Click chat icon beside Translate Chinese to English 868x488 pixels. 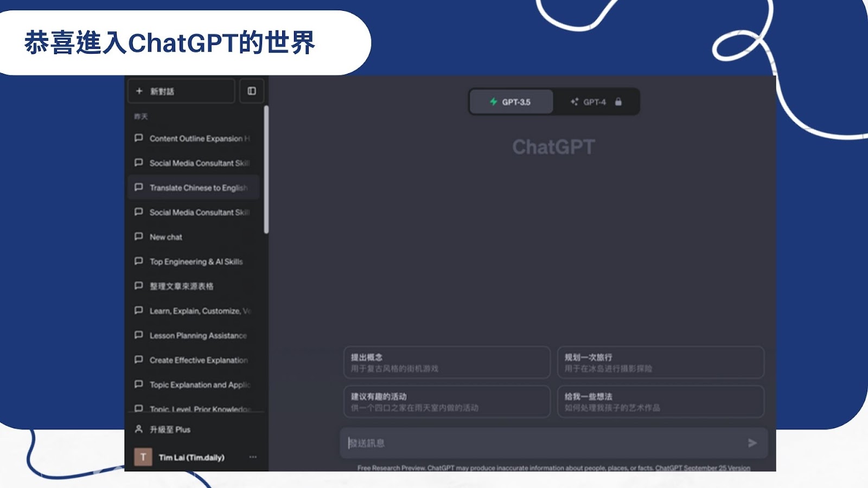(139, 187)
